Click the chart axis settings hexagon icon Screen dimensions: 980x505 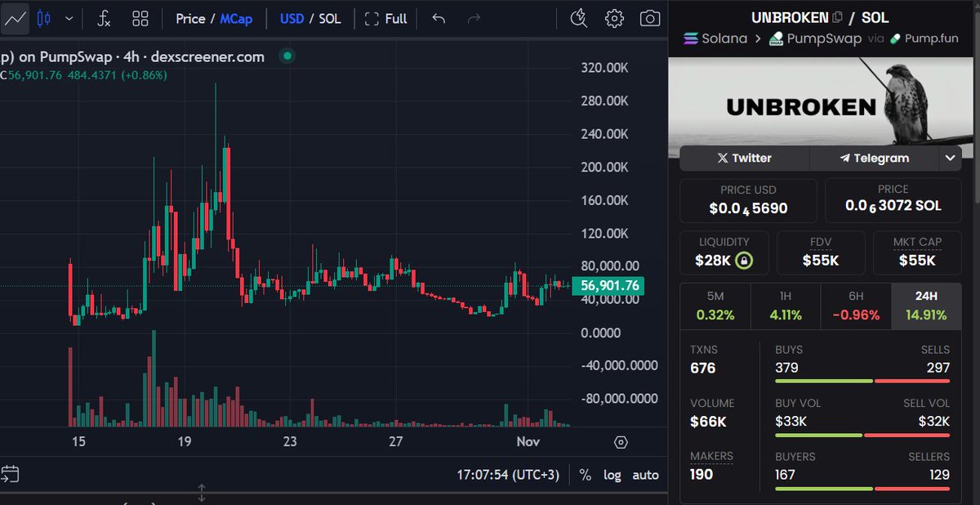[621, 442]
